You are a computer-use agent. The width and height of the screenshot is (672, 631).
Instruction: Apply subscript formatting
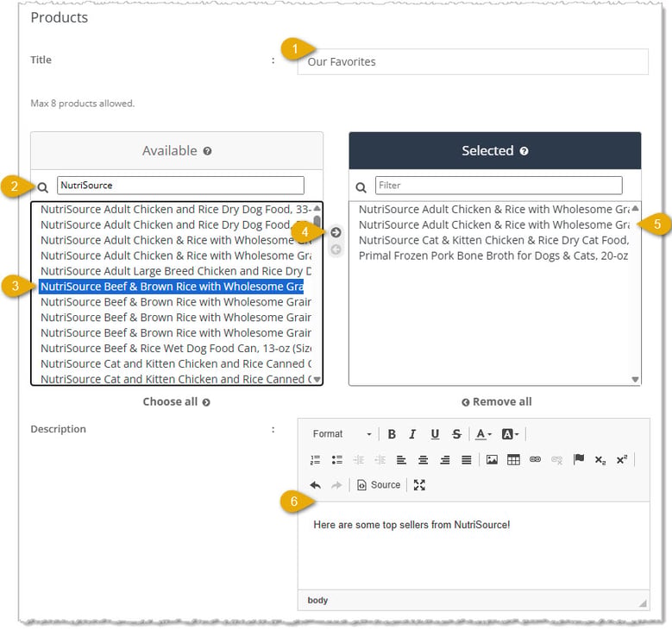pyautogui.click(x=600, y=460)
